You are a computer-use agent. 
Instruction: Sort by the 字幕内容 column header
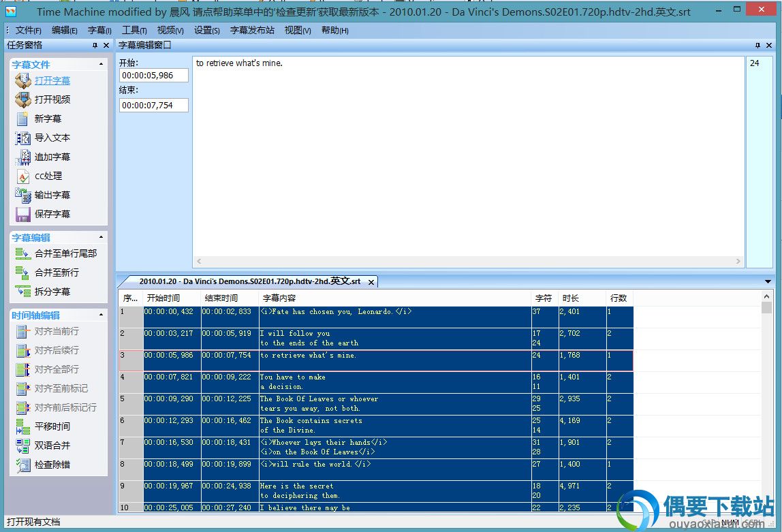point(395,298)
